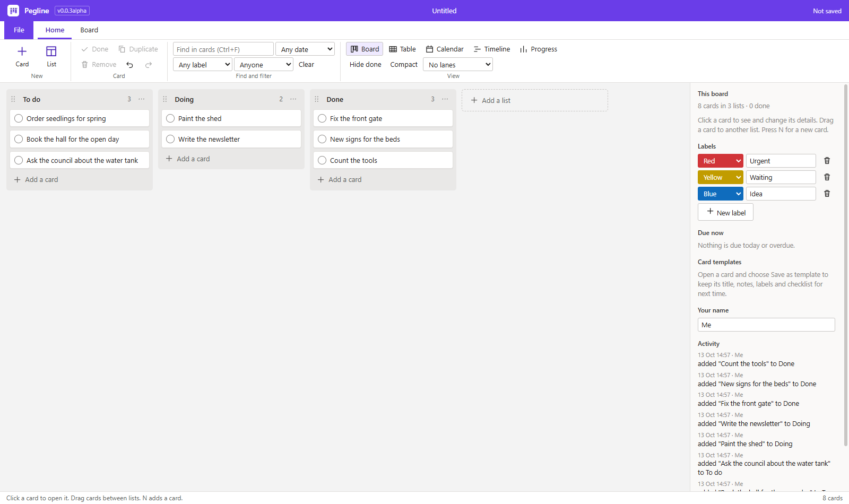Grab the Doing list drag handle
This screenshot has width=849, height=504.
coord(165,99)
